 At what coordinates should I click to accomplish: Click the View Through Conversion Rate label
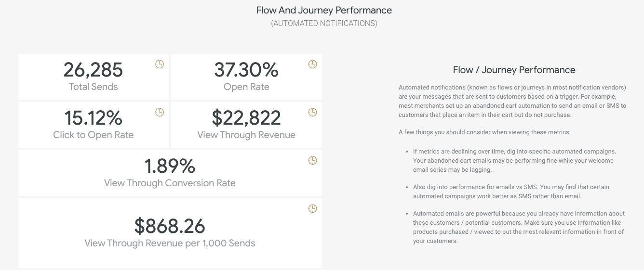(170, 183)
